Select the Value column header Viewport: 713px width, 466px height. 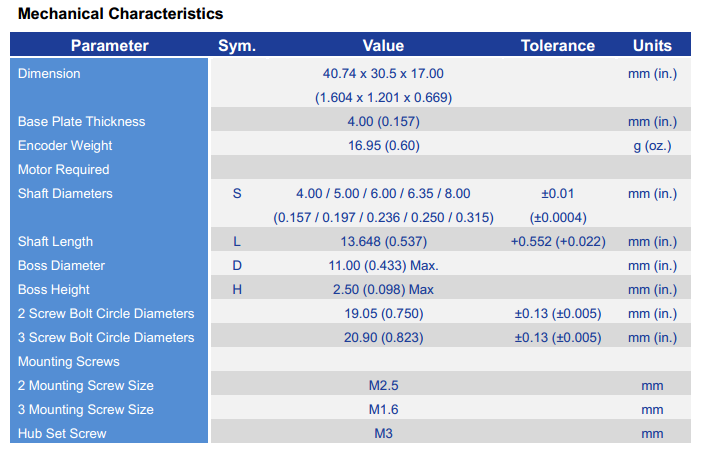click(x=383, y=46)
